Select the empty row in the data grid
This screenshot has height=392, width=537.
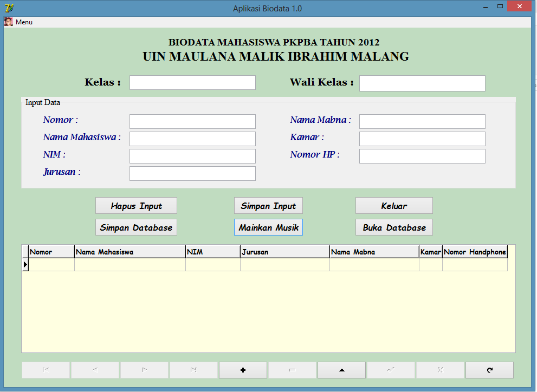click(x=217, y=264)
